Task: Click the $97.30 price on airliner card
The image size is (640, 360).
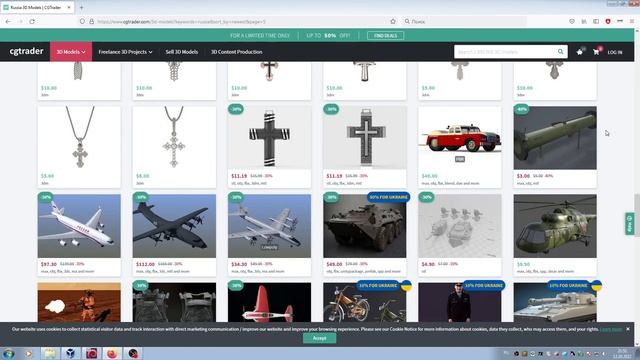Action: (x=49, y=264)
